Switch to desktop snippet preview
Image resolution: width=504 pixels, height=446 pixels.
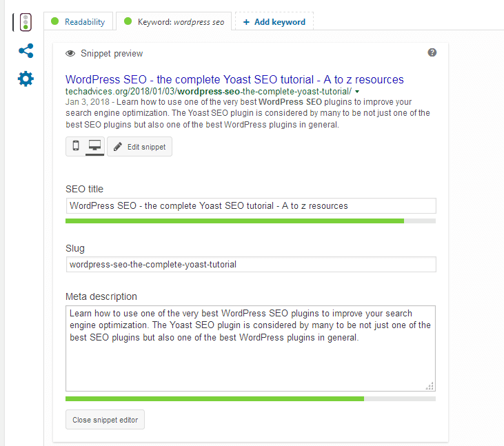coord(94,146)
